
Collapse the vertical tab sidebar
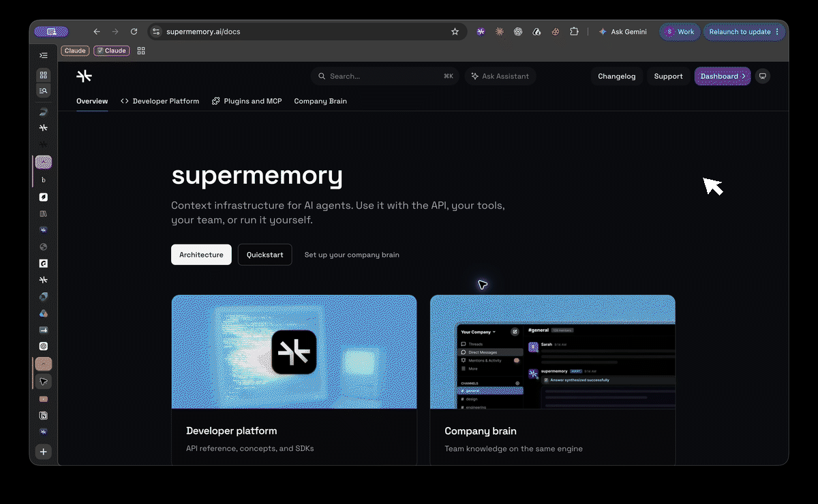pos(44,56)
